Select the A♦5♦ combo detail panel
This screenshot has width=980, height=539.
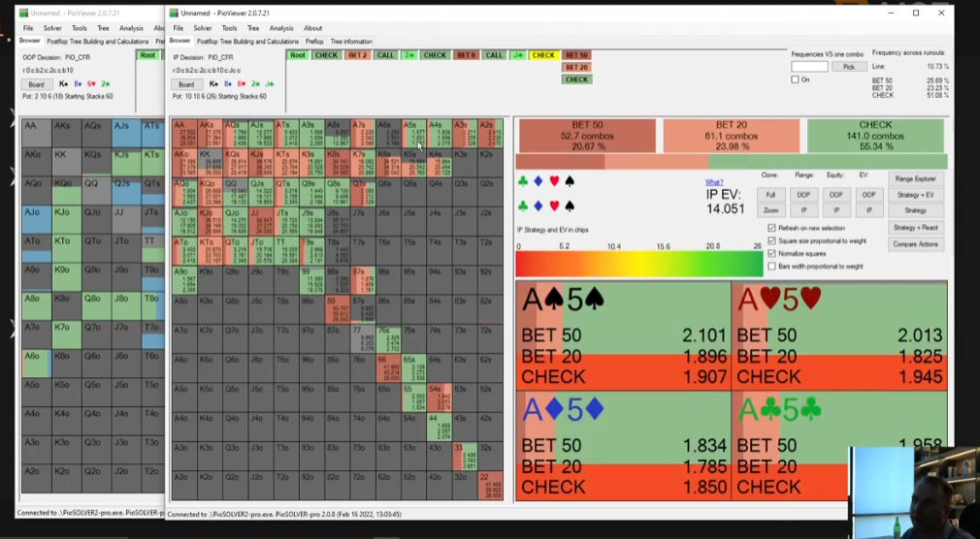[x=623, y=446]
